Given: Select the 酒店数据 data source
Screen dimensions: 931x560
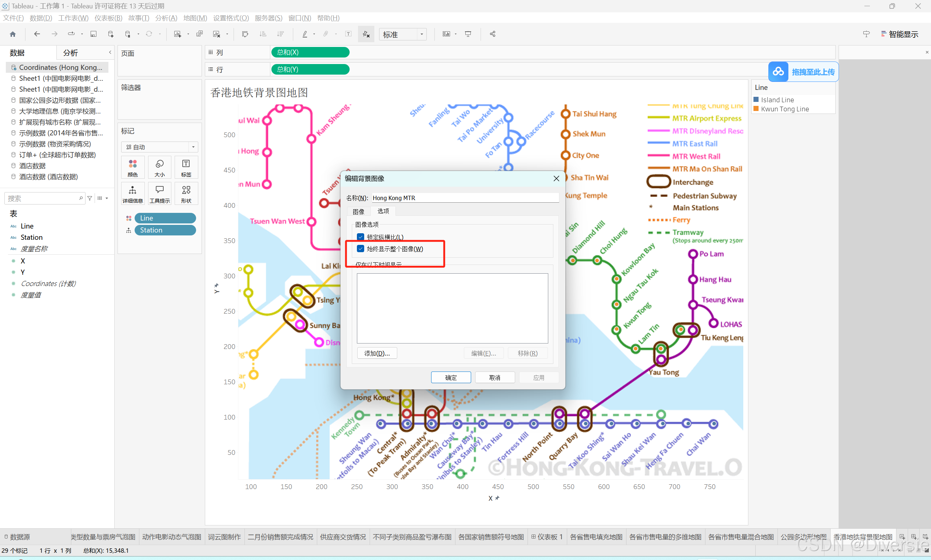Looking at the screenshot, I should [32, 166].
